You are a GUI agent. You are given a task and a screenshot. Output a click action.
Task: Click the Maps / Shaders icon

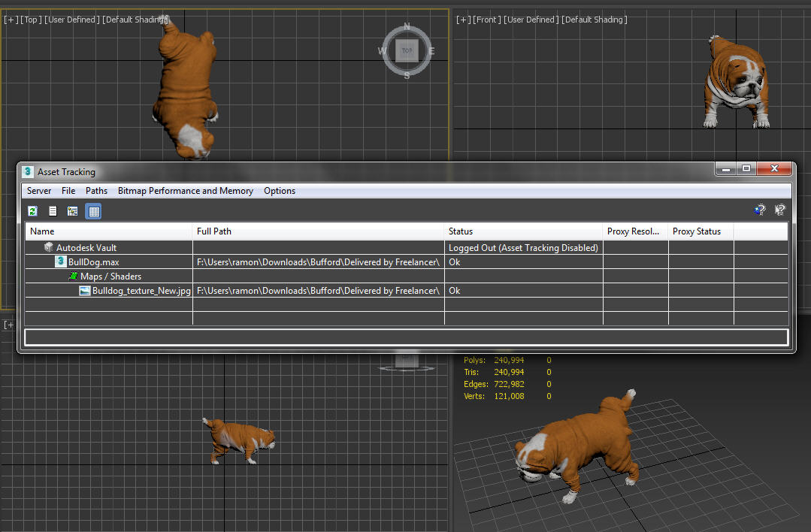pos(72,276)
